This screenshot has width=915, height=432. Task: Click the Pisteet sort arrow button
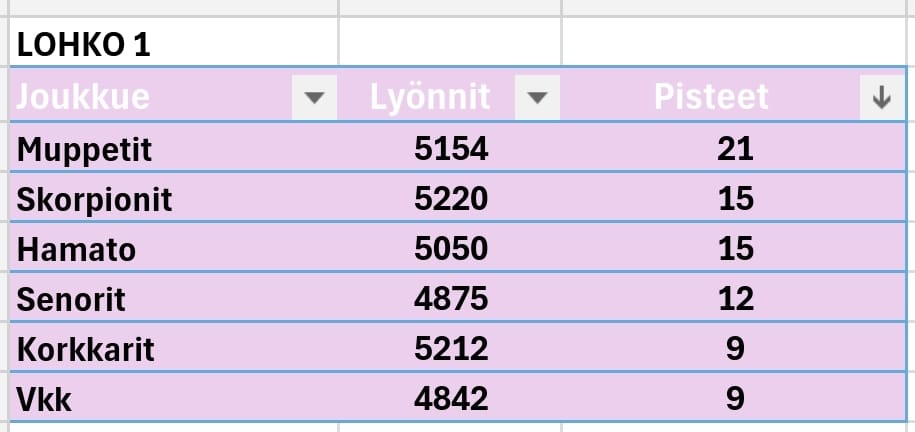(x=881, y=98)
